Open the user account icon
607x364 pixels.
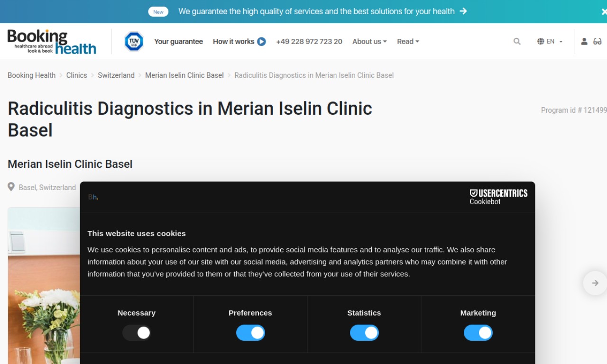point(584,42)
